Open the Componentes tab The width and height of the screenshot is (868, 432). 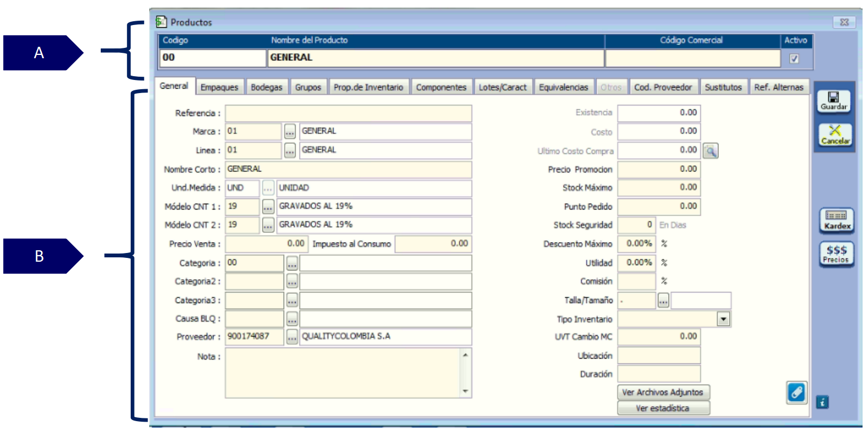pyautogui.click(x=441, y=87)
